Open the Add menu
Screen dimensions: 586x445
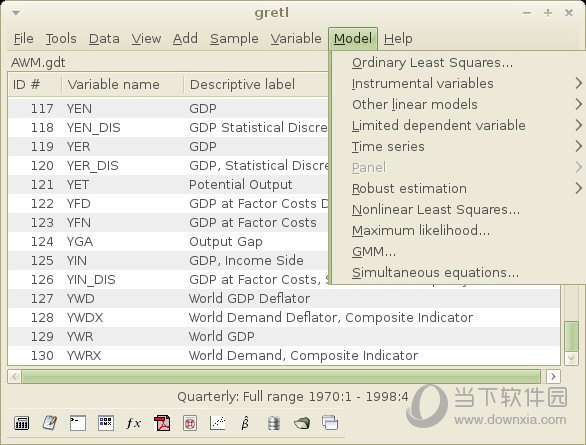pos(185,38)
